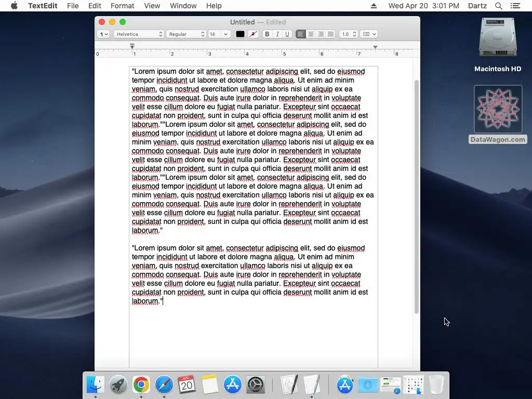Select the DataWagon.com desktop icon

click(498, 114)
